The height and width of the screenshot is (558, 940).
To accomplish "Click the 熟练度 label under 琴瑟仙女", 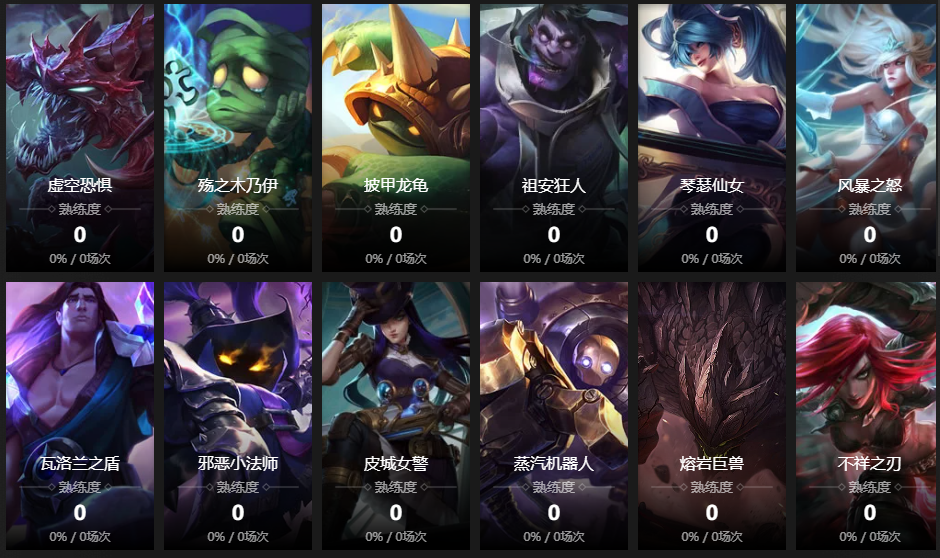I will point(712,209).
